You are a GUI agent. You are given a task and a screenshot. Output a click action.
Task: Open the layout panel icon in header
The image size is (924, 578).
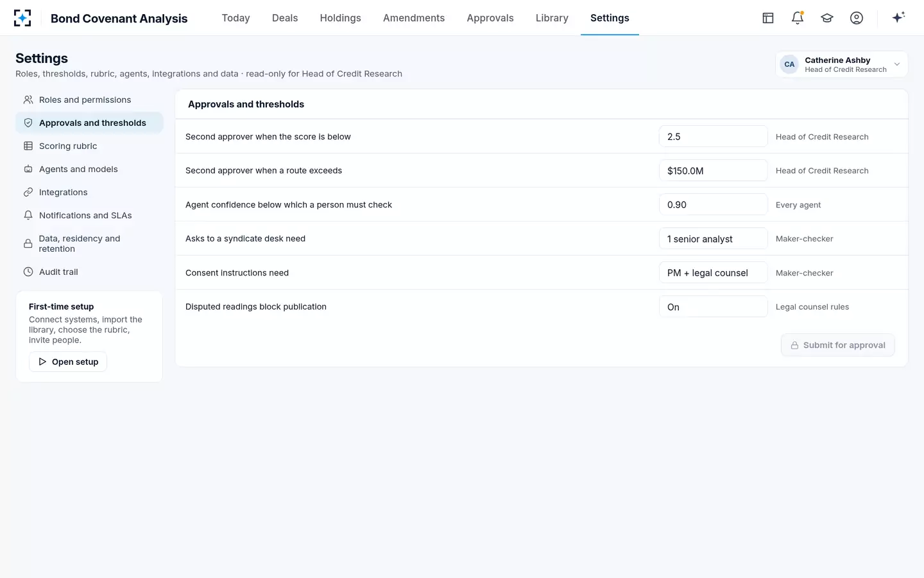click(768, 18)
